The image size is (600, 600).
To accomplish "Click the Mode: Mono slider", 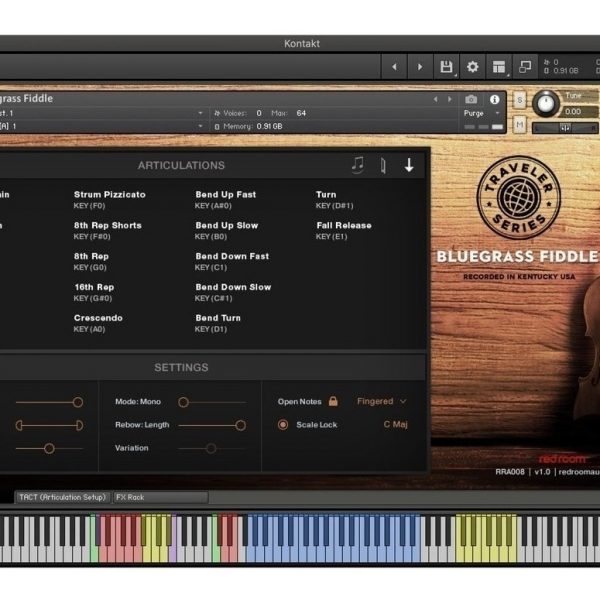I will point(212,402).
